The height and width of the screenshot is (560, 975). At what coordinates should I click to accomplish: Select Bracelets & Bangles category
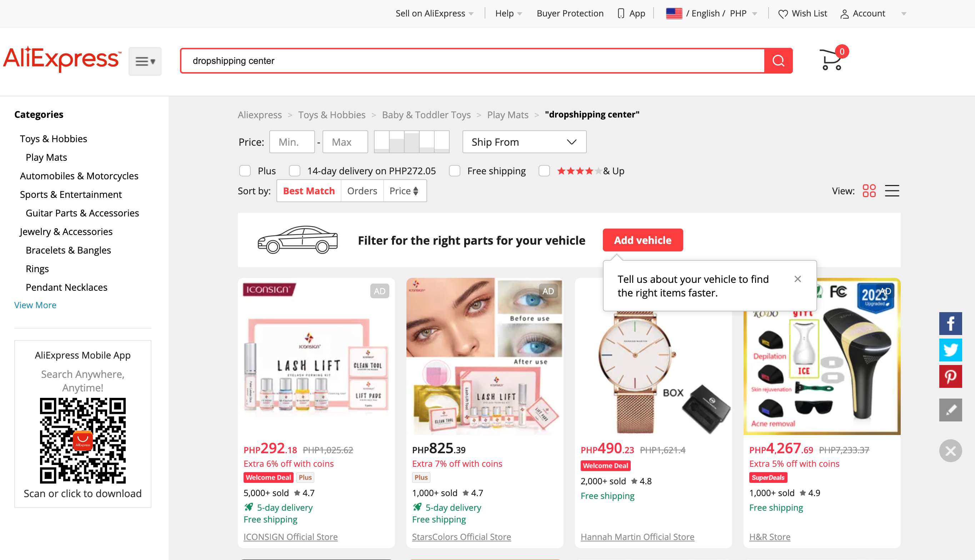68,250
